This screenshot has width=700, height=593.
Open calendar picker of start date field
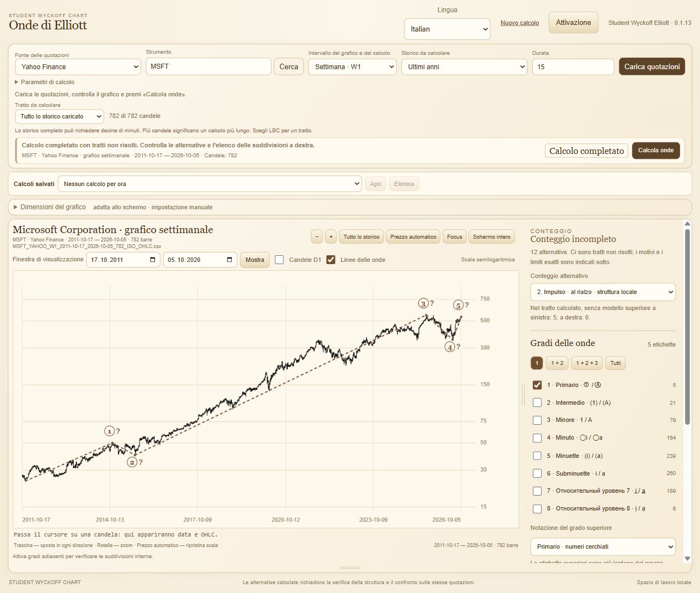153,260
